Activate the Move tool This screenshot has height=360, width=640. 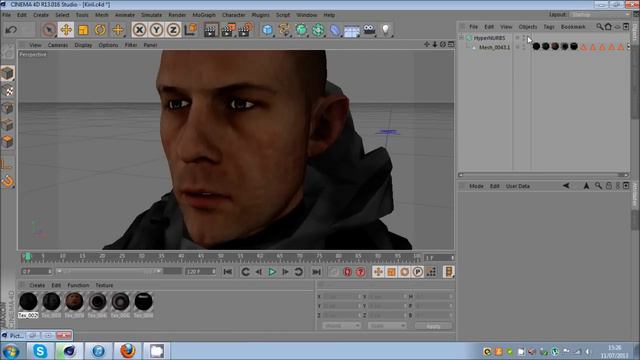click(x=66, y=30)
